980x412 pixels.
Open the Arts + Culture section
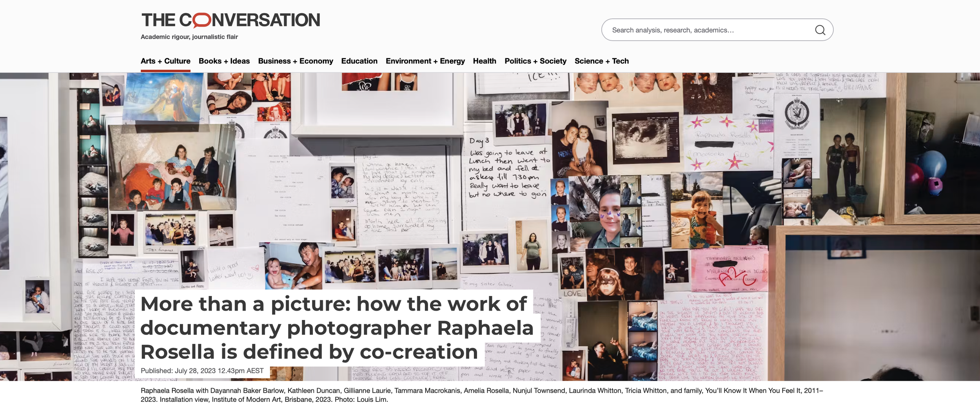coord(165,61)
